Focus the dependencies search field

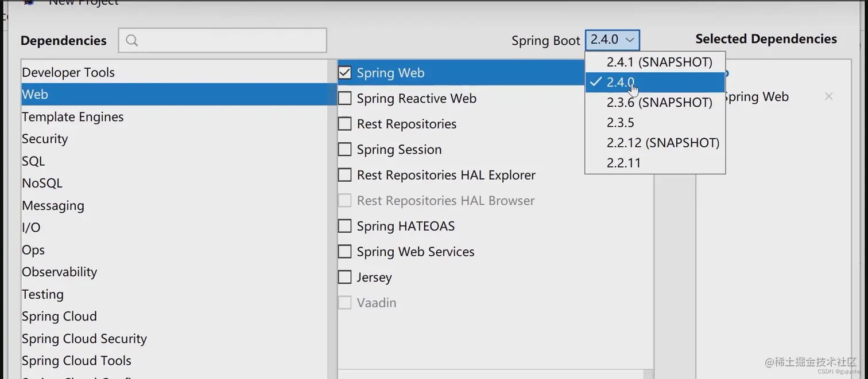[x=223, y=40]
